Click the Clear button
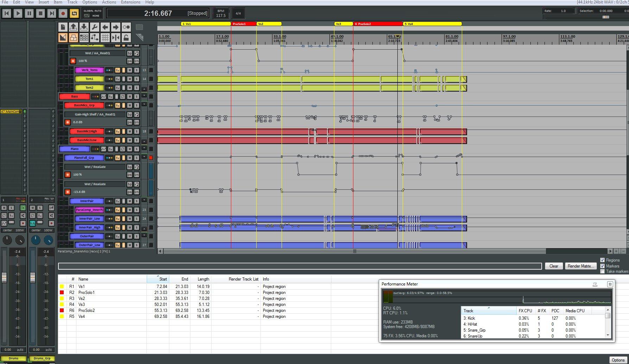The image size is (629, 364). [x=554, y=266]
